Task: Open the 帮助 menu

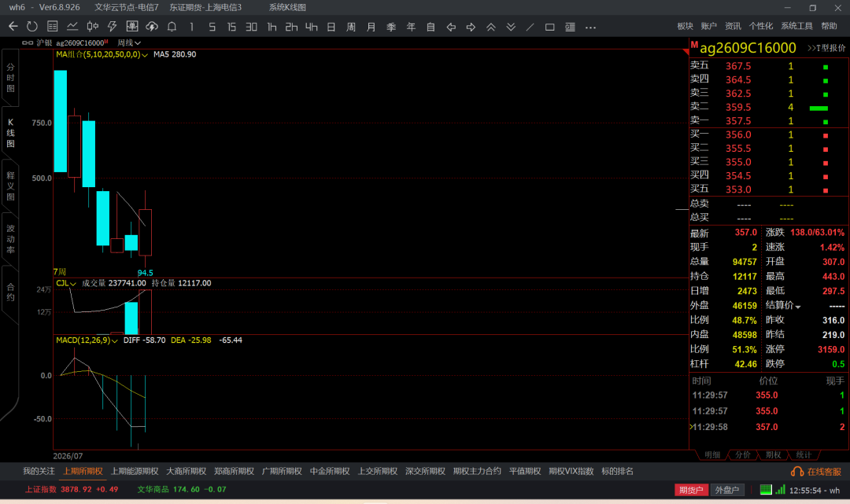Action: 829,26
